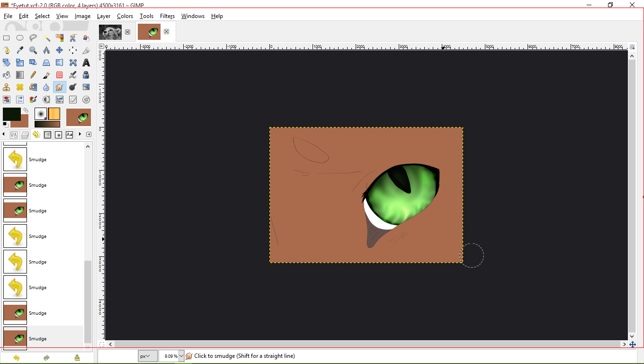Redo the last undone operation
The width and height of the screenshot is (644, 364).
[46, 357]
